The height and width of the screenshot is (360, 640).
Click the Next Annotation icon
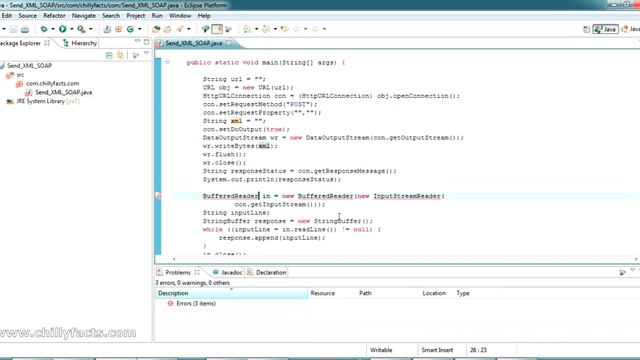point(247,29)
